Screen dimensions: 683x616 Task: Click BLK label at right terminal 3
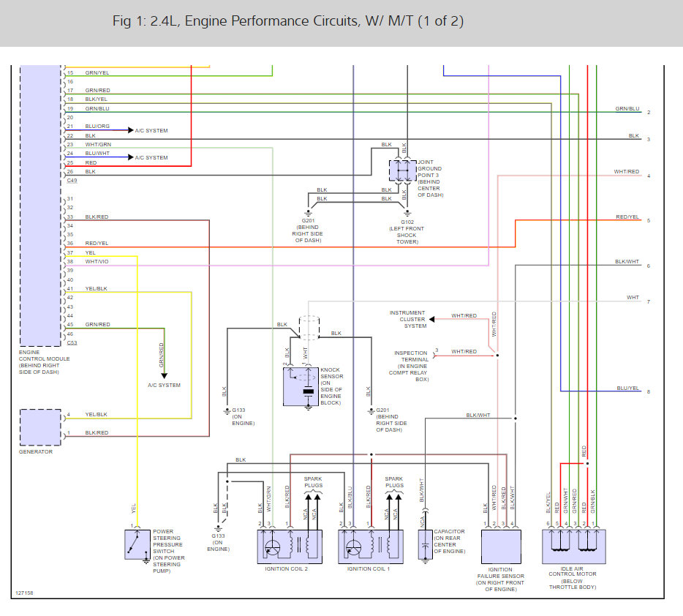[634, 135]
